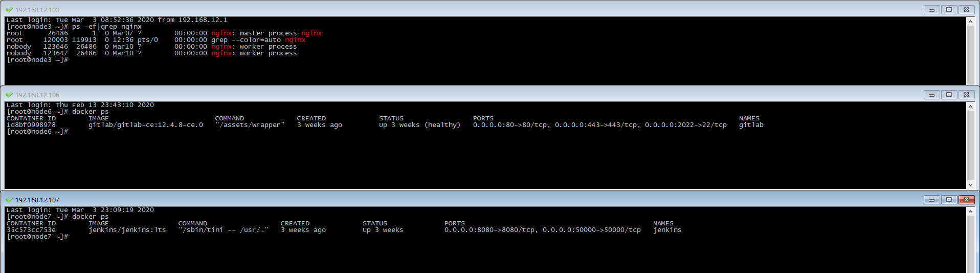This screenshot has width=980, height=273.
Task: Click container ID 35c573cc753e
Action: 31,230
